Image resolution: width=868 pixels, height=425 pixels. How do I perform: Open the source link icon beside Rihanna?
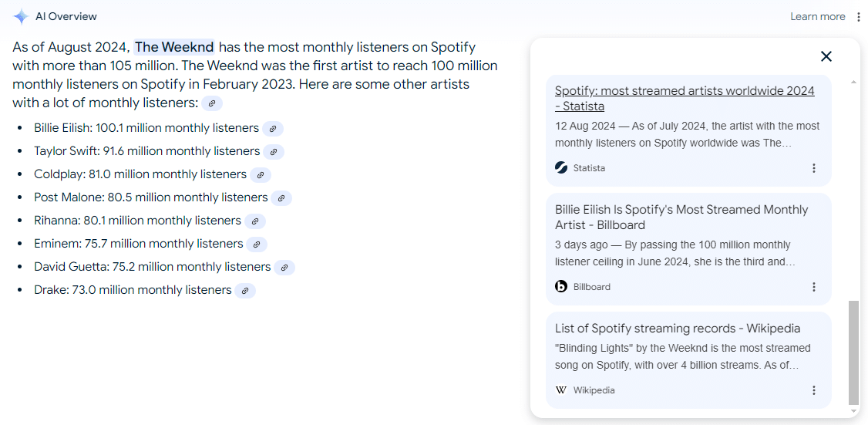click(x=255, y=221)
